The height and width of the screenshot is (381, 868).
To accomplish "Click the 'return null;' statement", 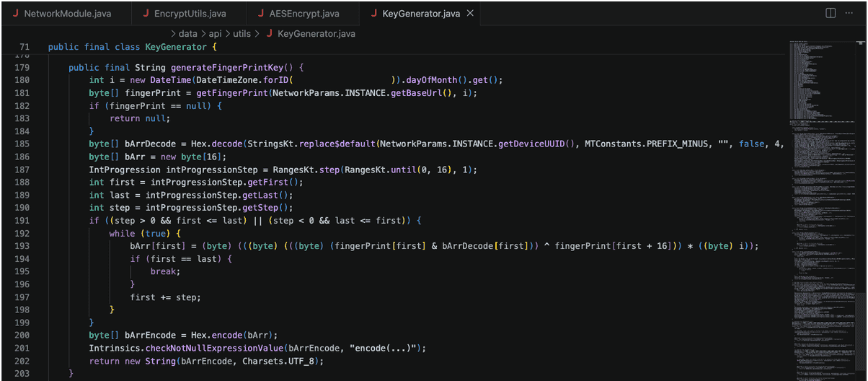I will click(140, 118).
